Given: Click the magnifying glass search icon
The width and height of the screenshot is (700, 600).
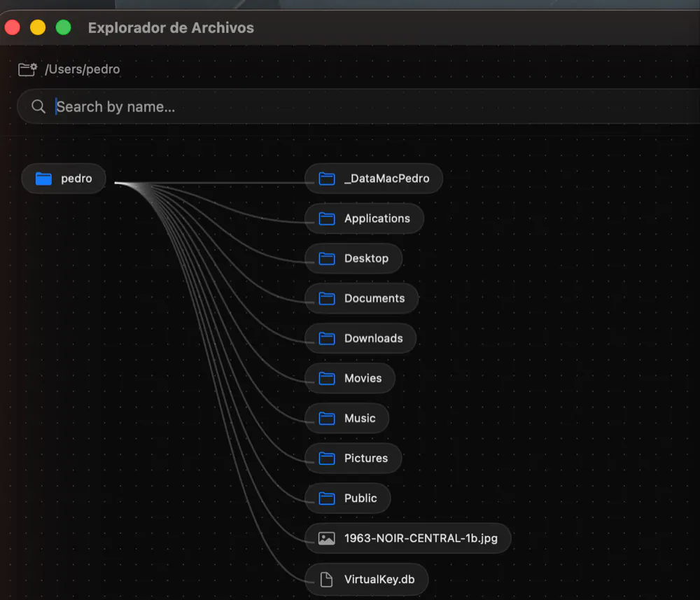Looking at the screenshot, I should point(38,106).
